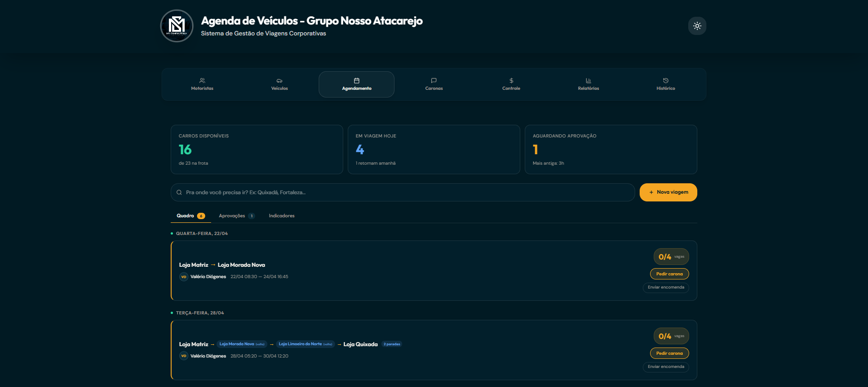Open the Caronas tab
Viewport: 868px width, 387px height.
pyautogui.click(x=434, y=84)
